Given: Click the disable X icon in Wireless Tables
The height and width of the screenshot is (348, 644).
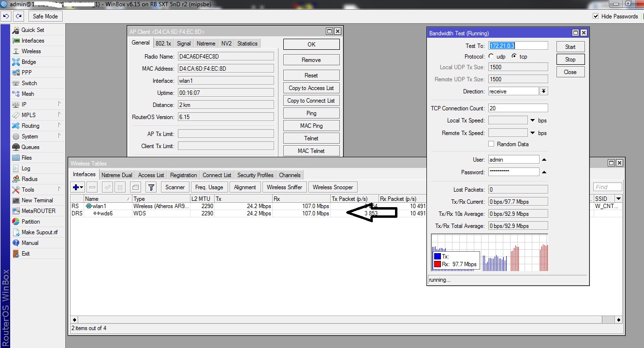Looking at the screenshot, I should click(x=120, y=187).
